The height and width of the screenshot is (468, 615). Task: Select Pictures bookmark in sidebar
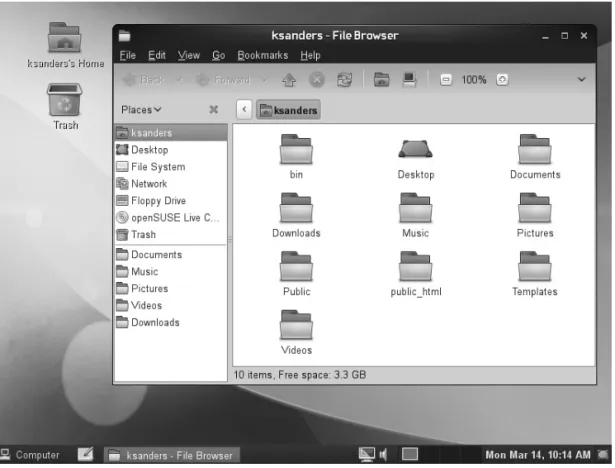171,289
